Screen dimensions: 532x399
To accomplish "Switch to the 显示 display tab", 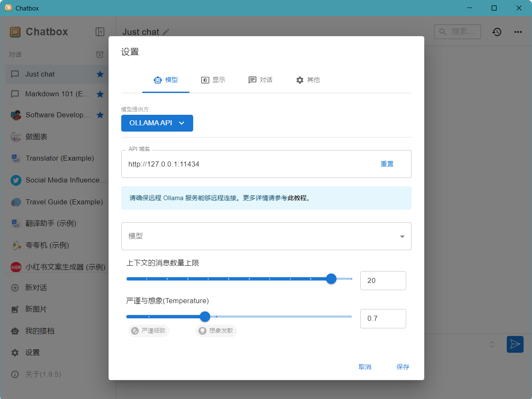I will point(213,80).
